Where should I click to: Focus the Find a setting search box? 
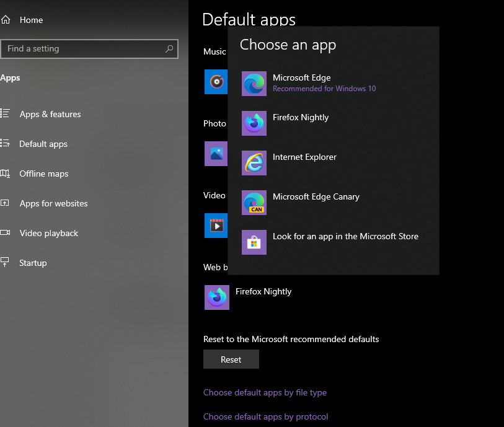[x=89, y=49]
